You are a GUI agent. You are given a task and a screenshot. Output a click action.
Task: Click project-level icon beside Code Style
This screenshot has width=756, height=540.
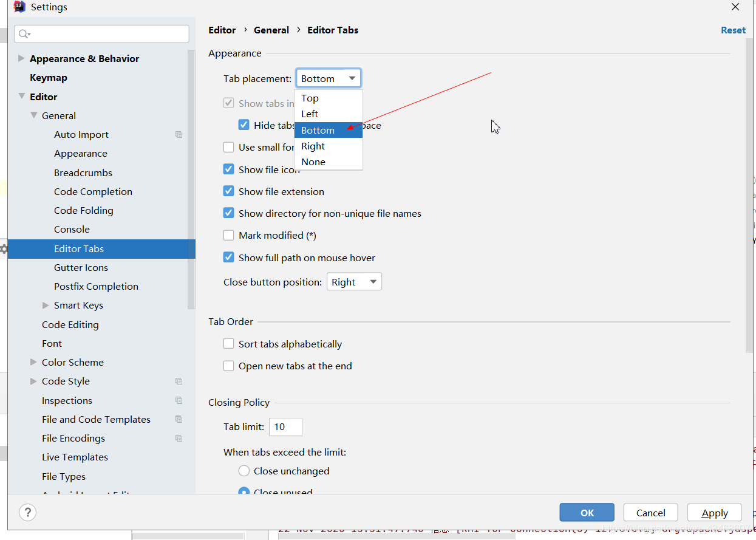(x=179, y=381)
